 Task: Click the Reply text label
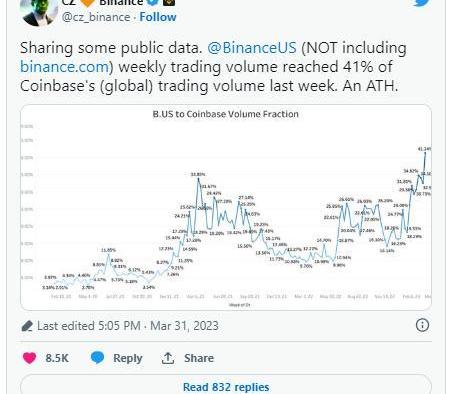[128, 358]
